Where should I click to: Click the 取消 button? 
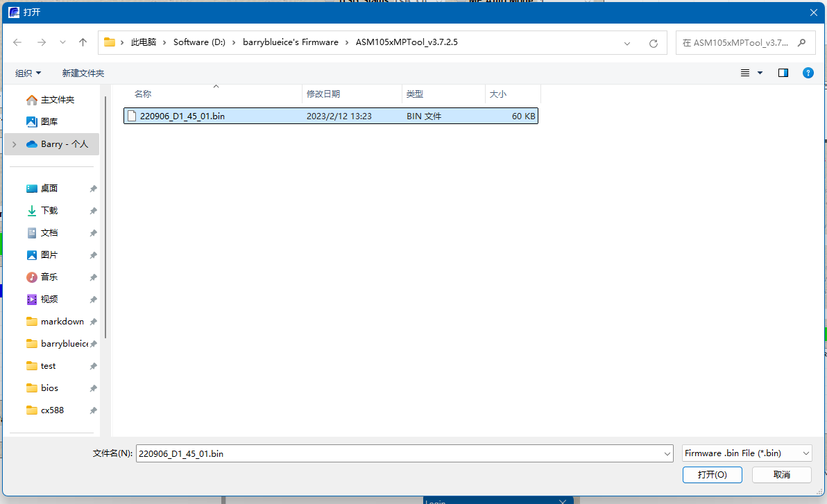point(782,474)
